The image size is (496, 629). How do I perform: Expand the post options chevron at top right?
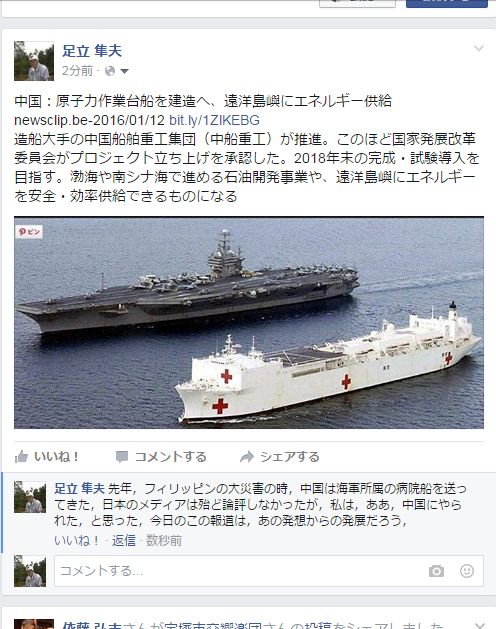(479, 49)
